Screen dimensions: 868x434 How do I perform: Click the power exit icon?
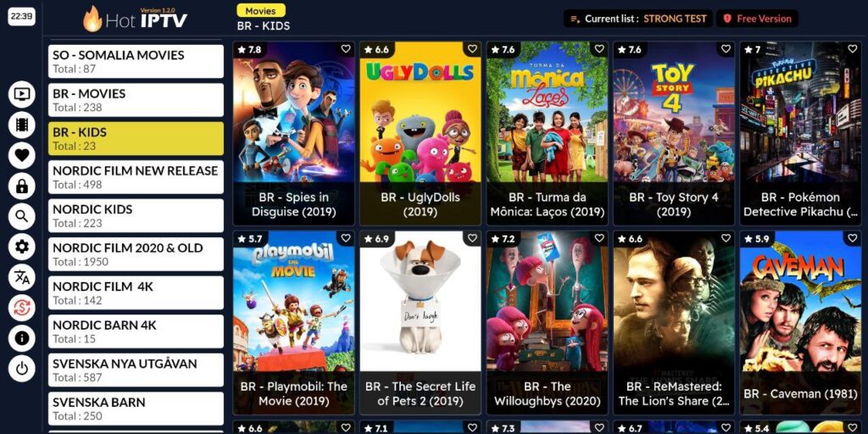(21, 369)
